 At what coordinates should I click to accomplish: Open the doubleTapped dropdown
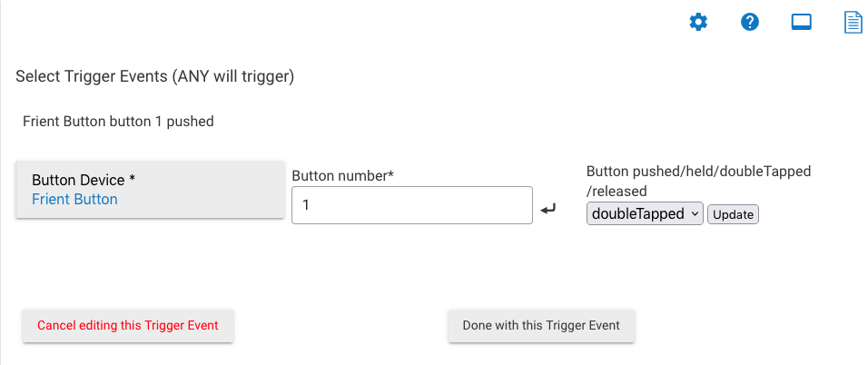pyautogui.click(x=644, y=213)
